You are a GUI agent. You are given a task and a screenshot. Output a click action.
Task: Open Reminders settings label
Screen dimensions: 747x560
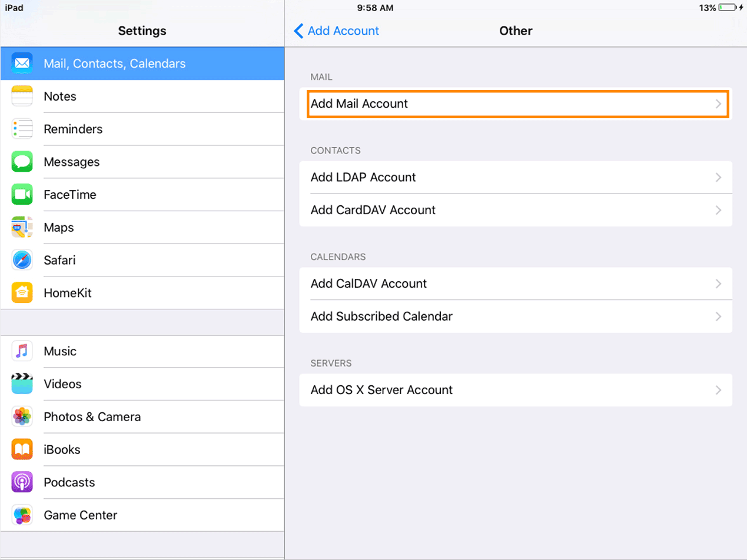[73, 129]
